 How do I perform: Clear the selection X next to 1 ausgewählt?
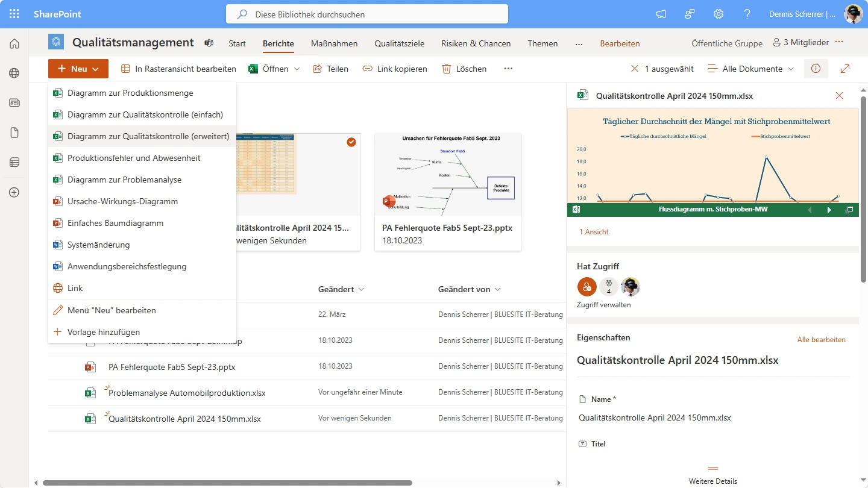click(x=634, y=69)
